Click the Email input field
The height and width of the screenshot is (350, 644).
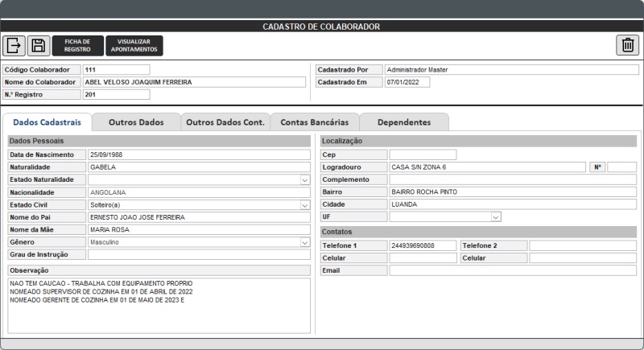coord(512,270)
